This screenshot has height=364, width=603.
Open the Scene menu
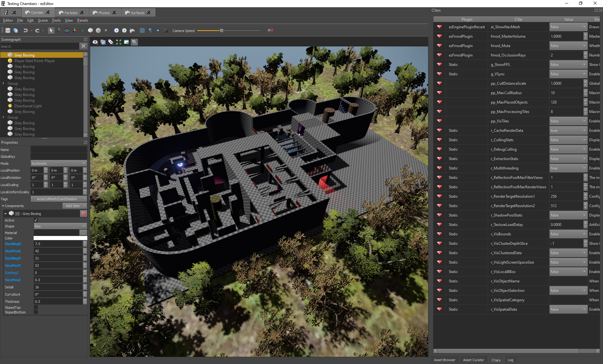click(43, 20)
